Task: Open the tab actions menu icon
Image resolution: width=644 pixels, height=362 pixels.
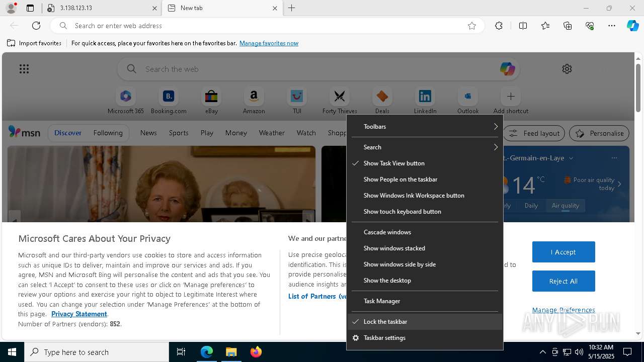Action: (30, 8)
